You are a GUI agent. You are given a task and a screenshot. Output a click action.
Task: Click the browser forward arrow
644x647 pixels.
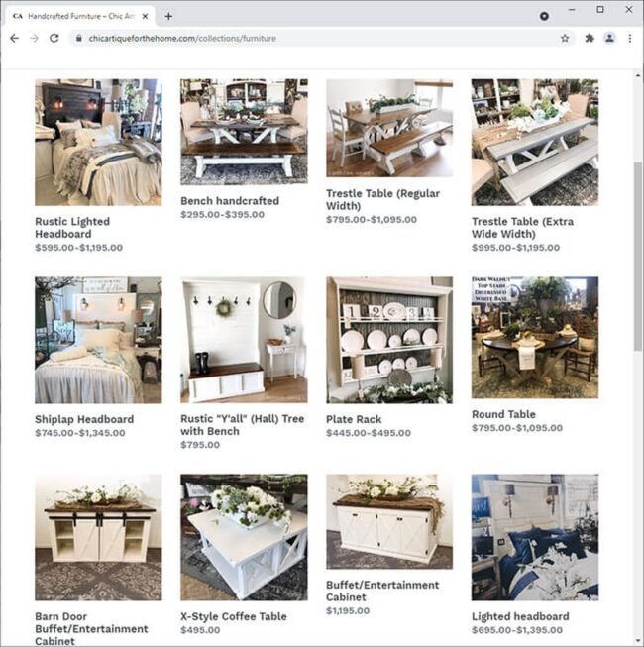(35, 39)
